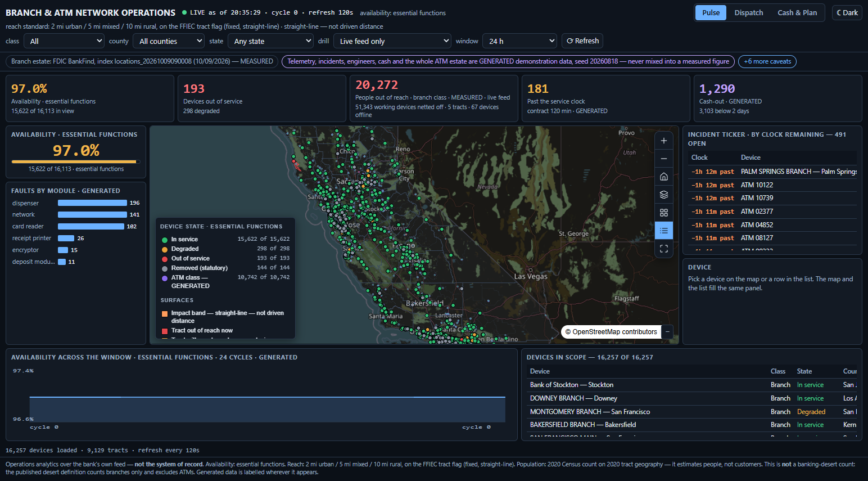The height and width of the screenshot is (481, 868).
Task: Select BAKERSFIELD BRANCH — Bakersfield row
Action: point(691,425)
